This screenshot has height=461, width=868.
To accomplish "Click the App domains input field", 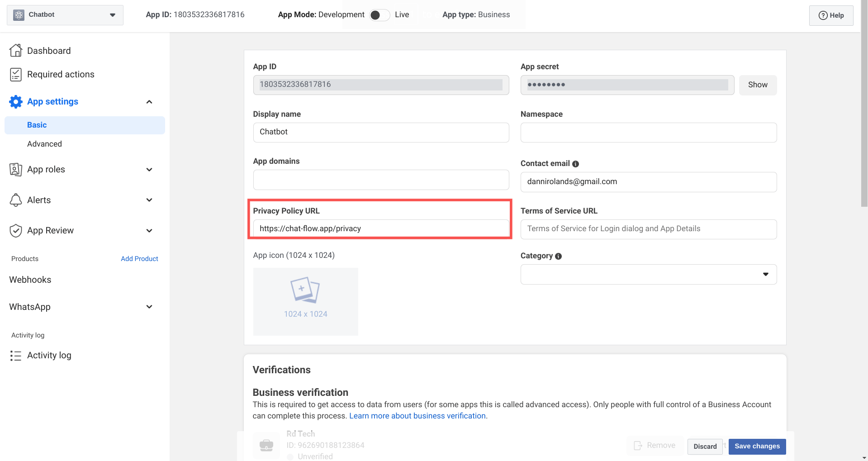I will pyautogui.click(x=381, y=180).
